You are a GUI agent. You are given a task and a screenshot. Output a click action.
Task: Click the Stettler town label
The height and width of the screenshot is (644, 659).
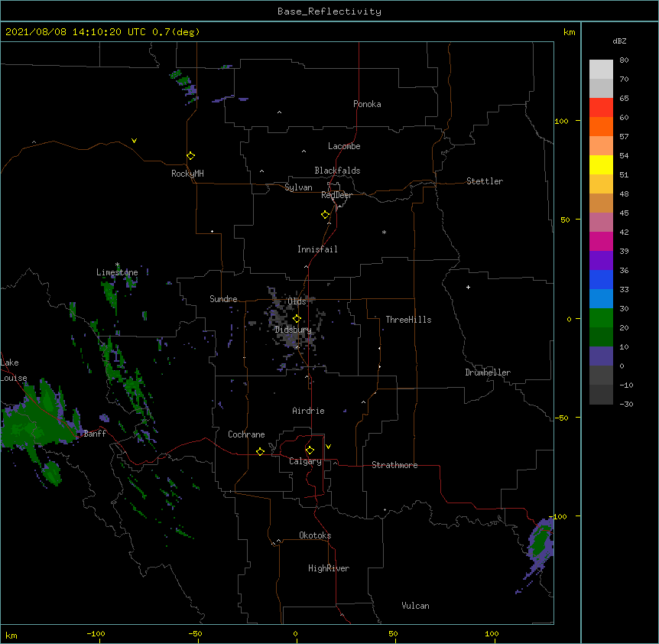pyautogui.click(x=484, y=181)
